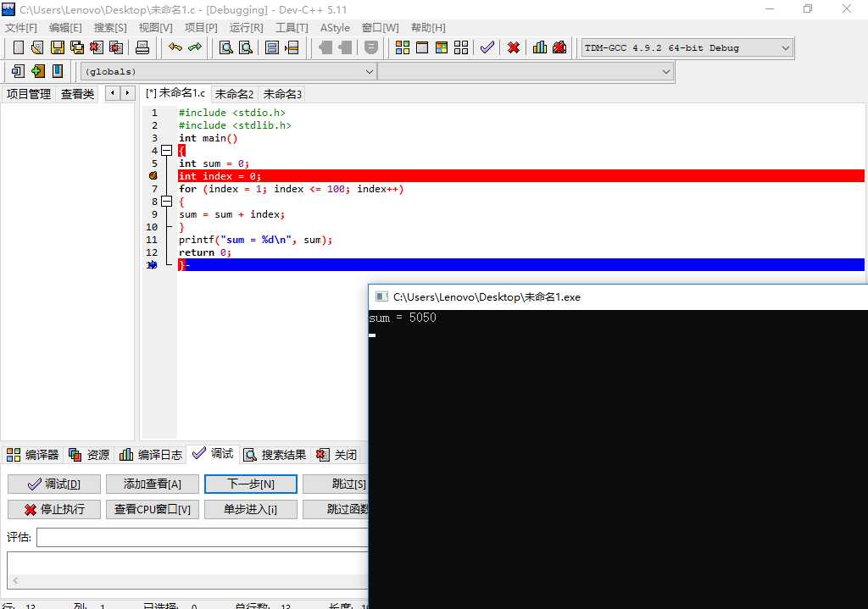868x609 pixels.
Task: Click the left tab scroll arrow
Action: (113, 93)
